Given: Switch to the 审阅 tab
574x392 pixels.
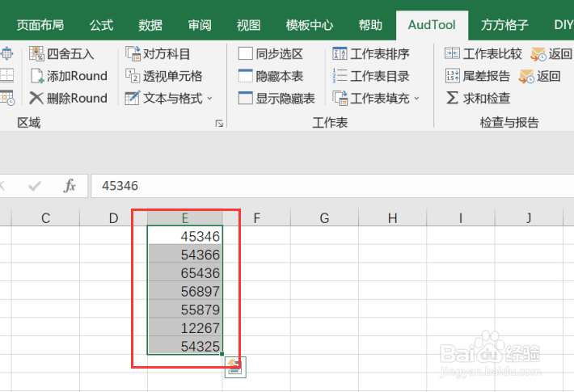Looking at the screenshot, I should pos(200,25).
